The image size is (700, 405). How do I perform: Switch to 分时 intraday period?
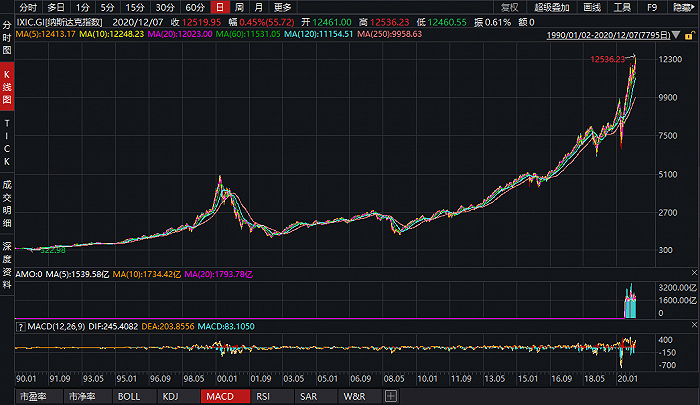pos(28,7)
